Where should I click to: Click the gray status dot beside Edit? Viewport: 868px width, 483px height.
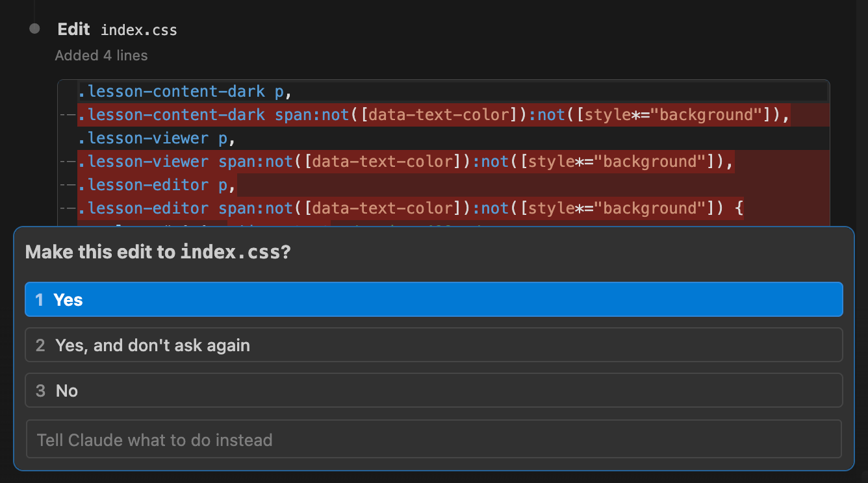35,29
